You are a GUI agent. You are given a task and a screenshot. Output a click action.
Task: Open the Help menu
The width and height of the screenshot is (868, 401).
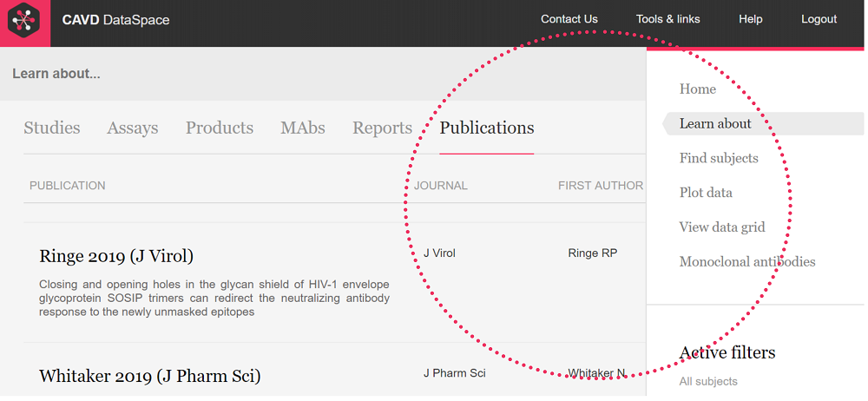coord(750,19)
